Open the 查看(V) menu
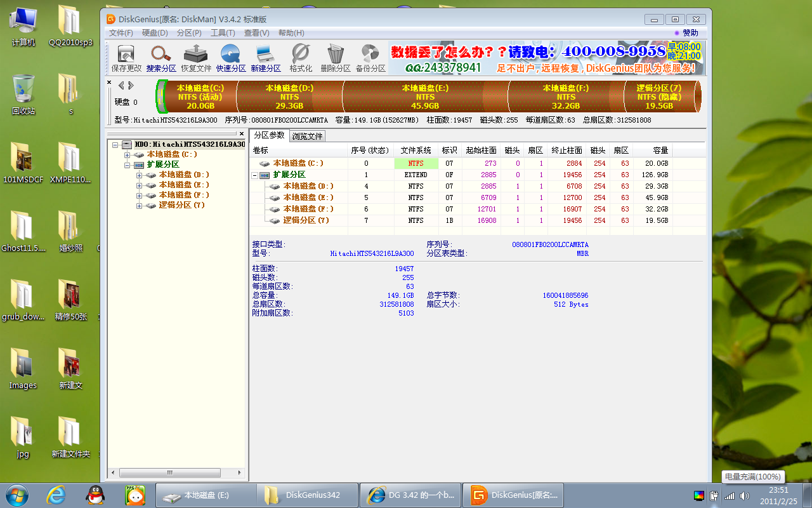This screenshot has width=812, height=508. tap(256, 33)
